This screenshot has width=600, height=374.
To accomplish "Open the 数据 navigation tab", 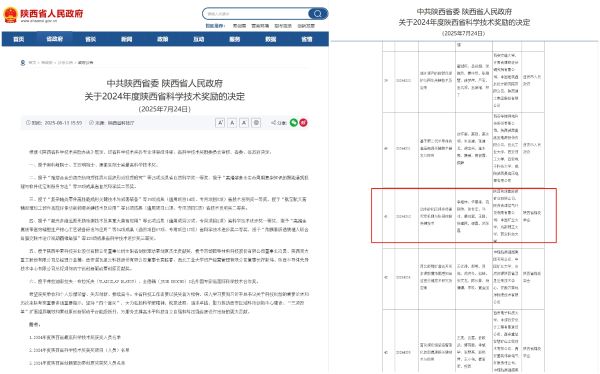I will pyautogui.click(x=271, y=39).
